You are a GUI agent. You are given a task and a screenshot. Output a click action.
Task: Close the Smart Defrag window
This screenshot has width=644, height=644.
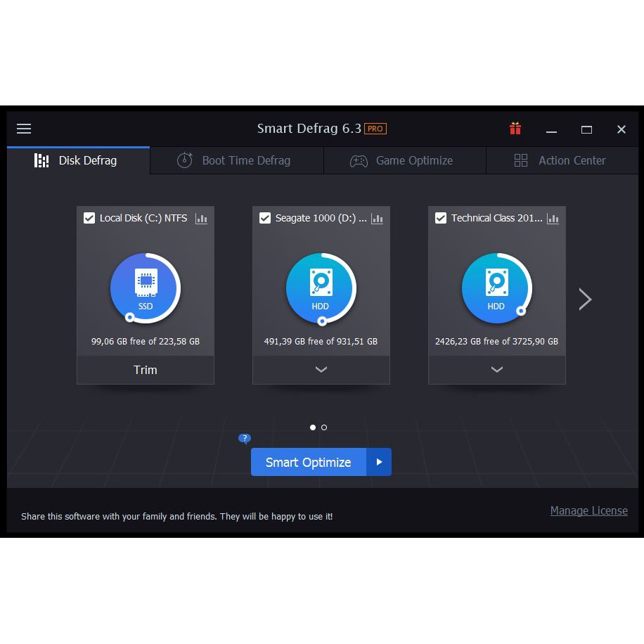[622, 129]
